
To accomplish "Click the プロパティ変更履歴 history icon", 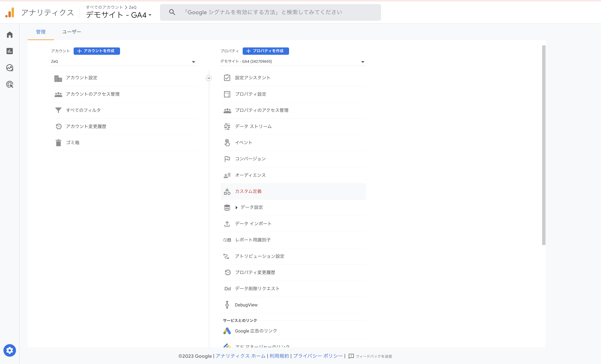I will point(228,272).
